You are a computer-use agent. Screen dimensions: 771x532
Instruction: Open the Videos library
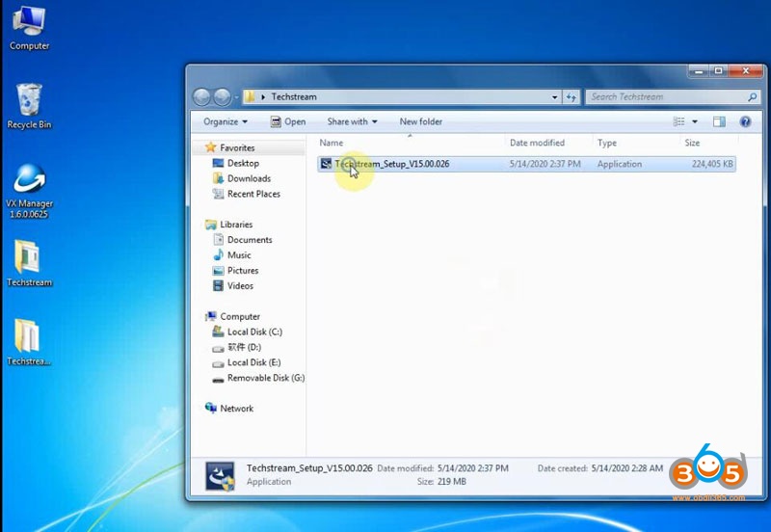[x=240, y=285]
